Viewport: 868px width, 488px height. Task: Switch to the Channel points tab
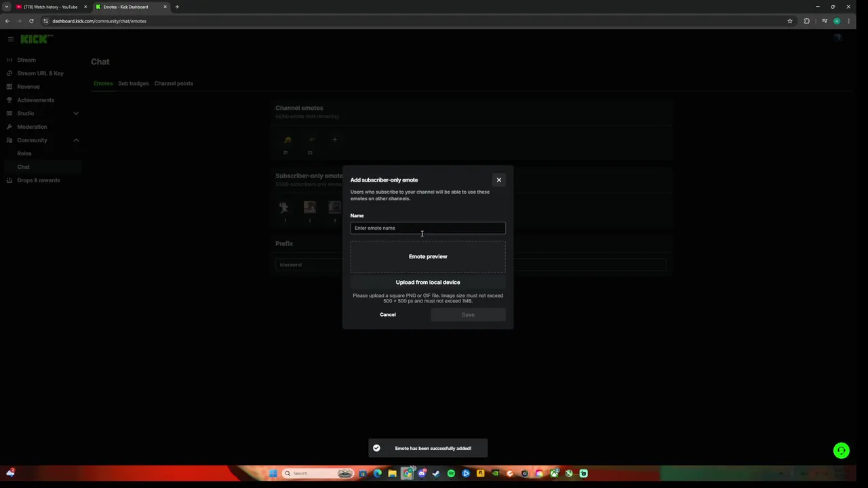click(x=174, y=83)
